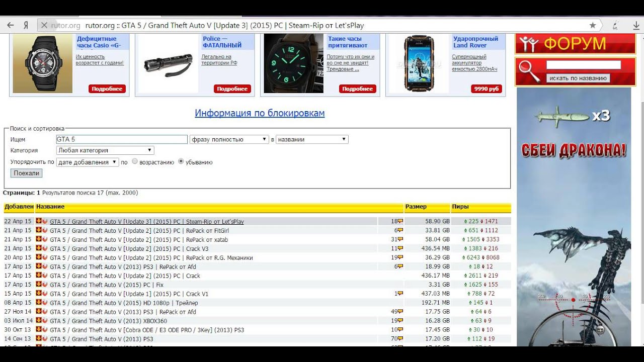This screenshot has height=362, width=644.
Task: Stop page loading with the X icon
Action: point(44,25)
